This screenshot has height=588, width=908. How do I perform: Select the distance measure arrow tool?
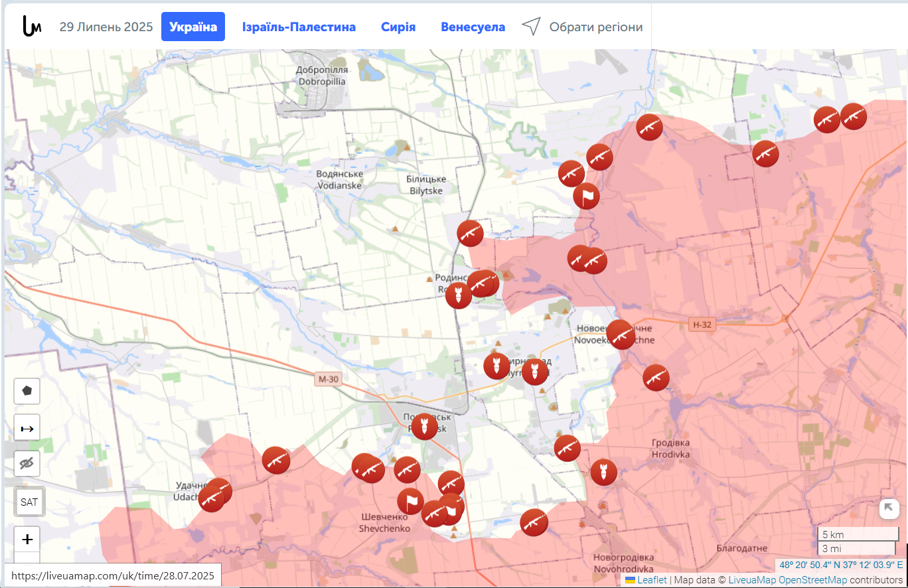click(27, 427)
